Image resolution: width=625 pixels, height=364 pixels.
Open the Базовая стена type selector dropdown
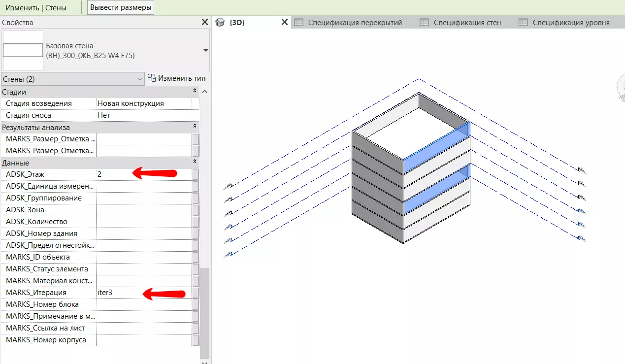click(205, 50)
